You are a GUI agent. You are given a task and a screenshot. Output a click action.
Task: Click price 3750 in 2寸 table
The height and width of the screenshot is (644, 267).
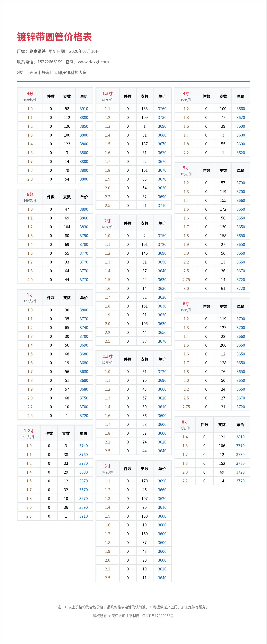(x=162, y=236)
